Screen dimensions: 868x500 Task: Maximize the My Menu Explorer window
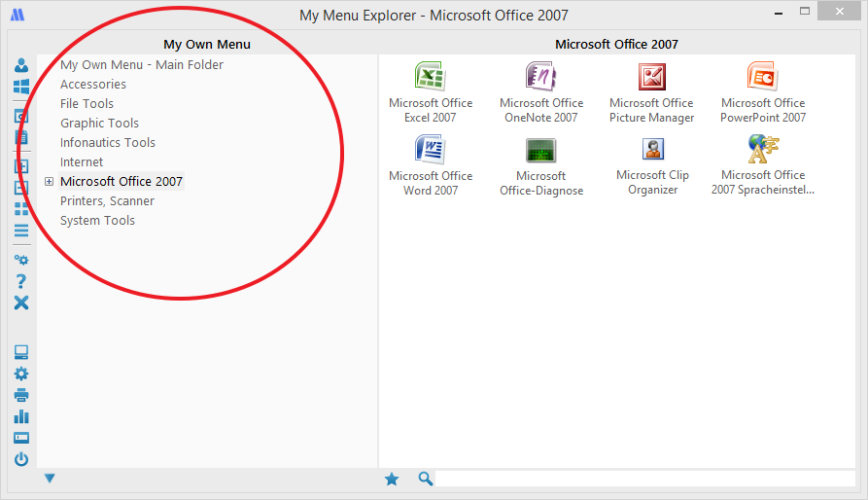click(x=805, y=12)
